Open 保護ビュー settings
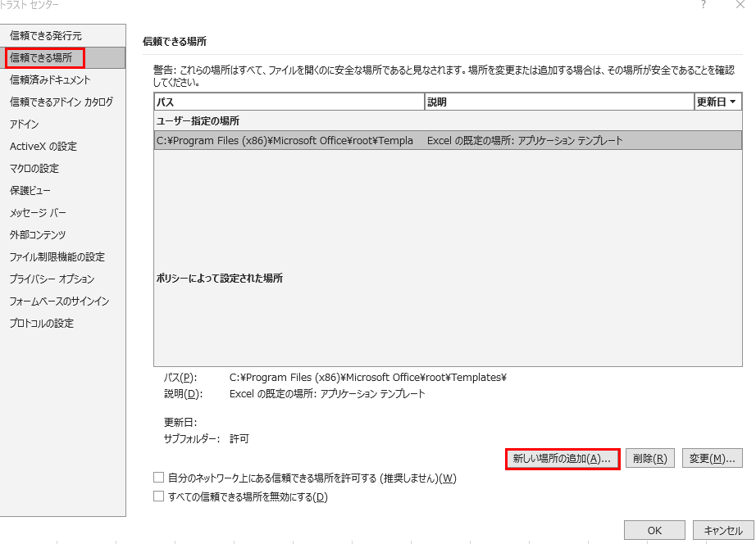The height and width of the screenshot is (544, 756). (x=30, y=191)
